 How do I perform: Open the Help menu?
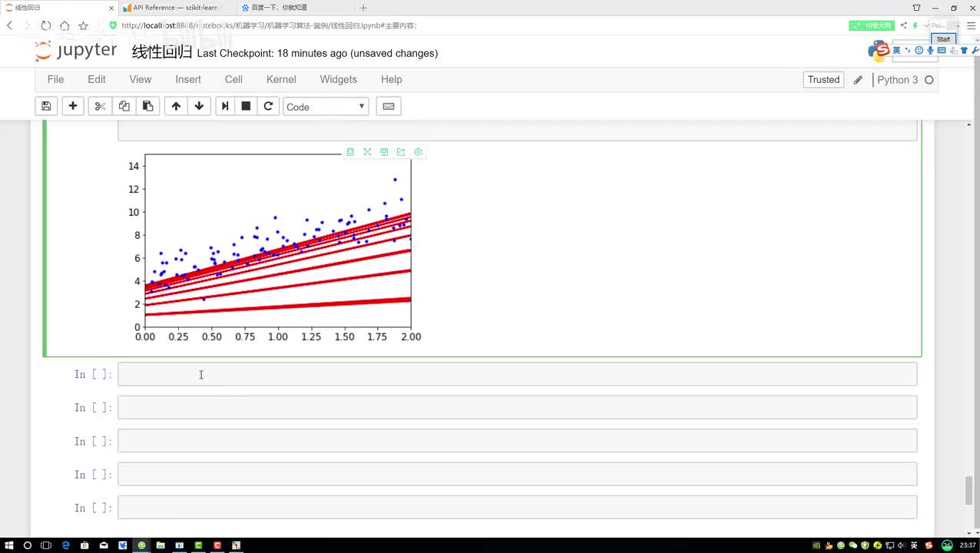point(392,79)
